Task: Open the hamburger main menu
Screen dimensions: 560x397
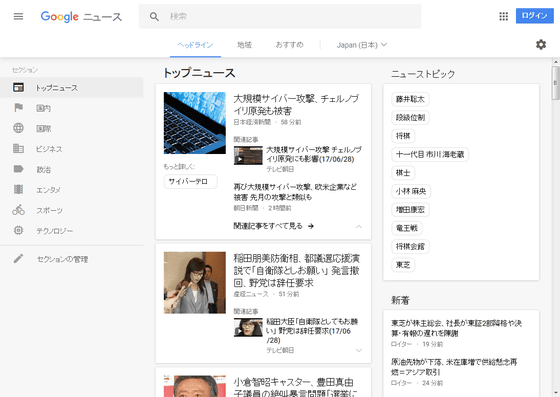Action: [18, 16]
